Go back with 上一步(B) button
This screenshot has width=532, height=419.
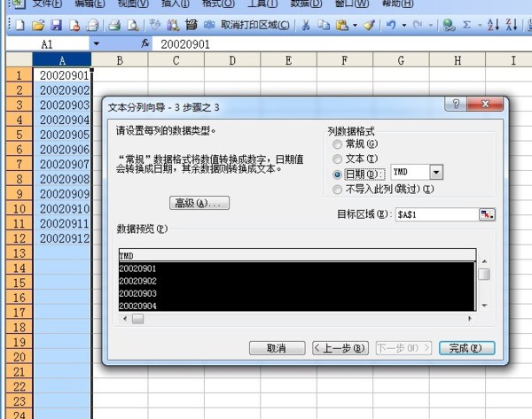(340, 348)
